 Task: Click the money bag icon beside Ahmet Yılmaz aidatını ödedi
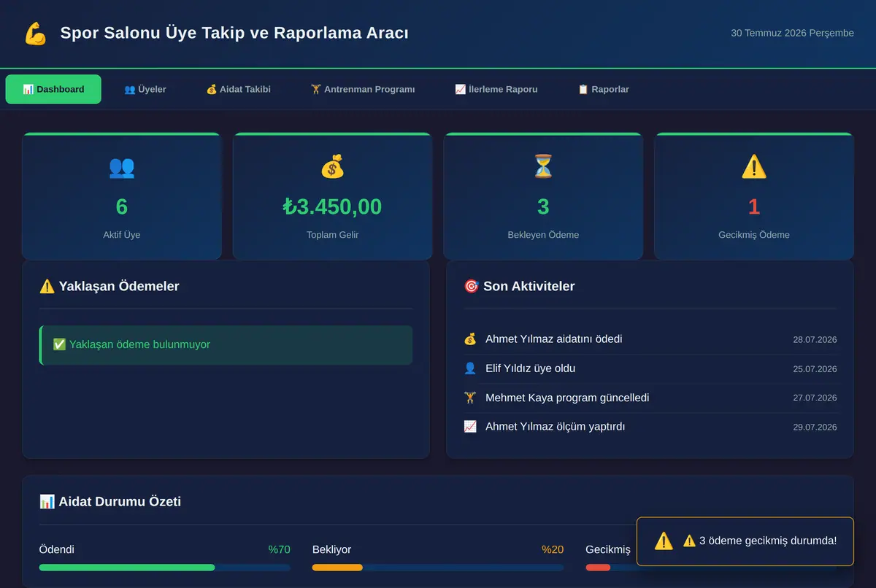pos(470,339)
